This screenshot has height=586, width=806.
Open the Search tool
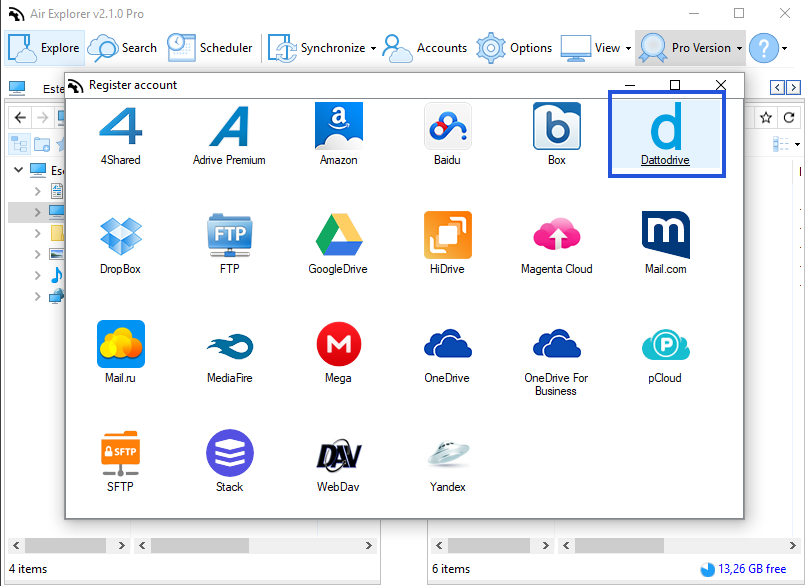click(122, 48)
